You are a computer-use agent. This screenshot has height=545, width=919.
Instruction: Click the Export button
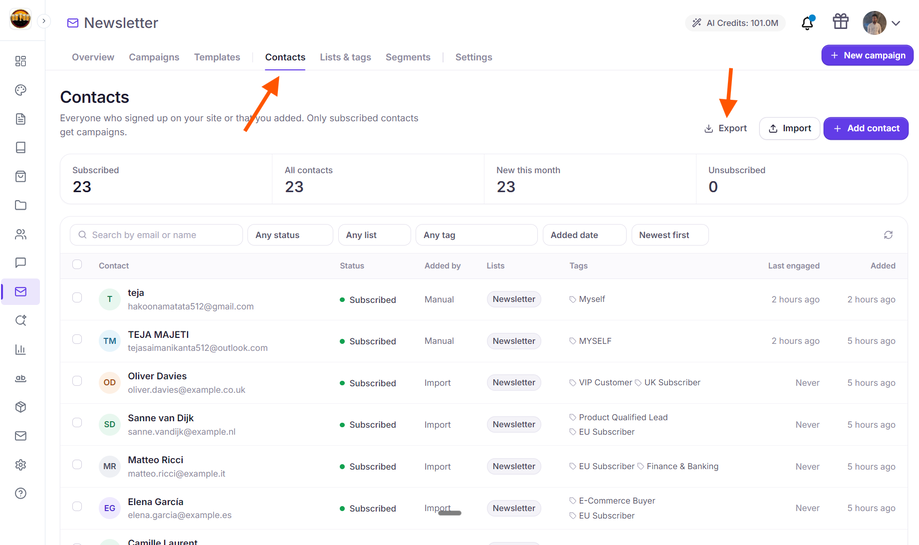click(726, 128)
